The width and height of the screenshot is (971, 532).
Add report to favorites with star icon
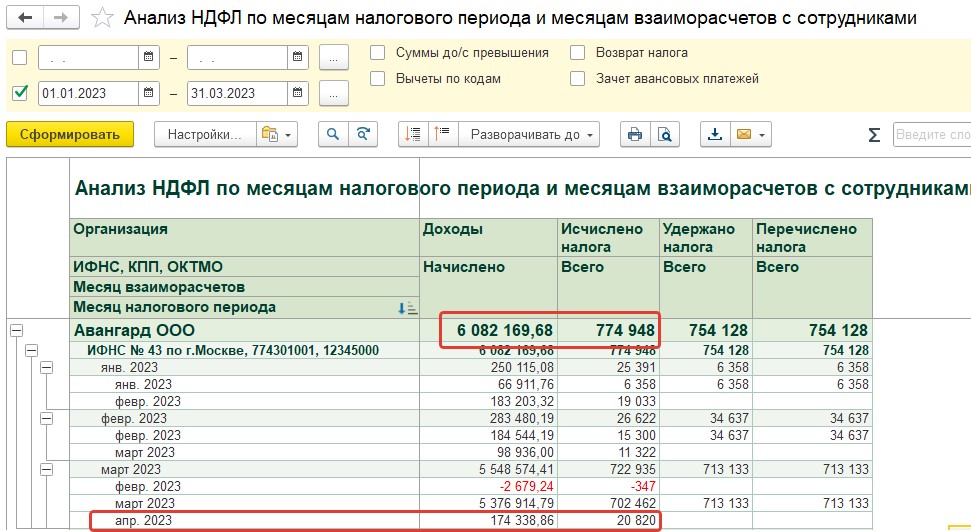102,18
